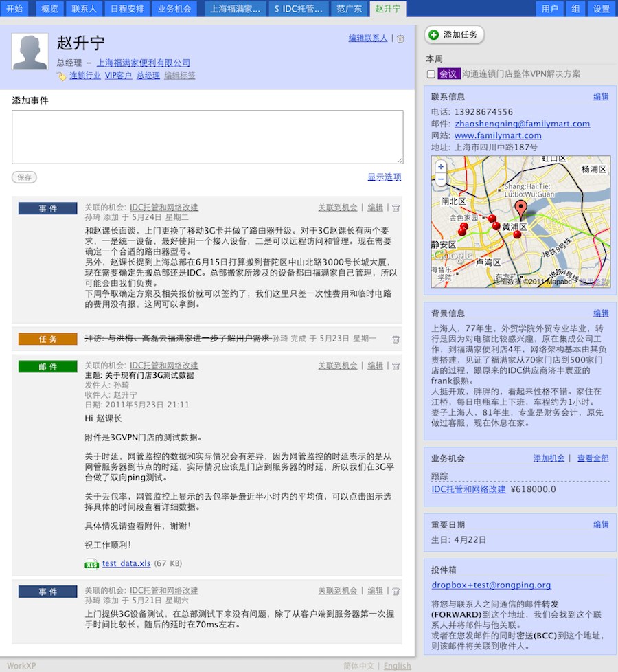This screenshot has height=672, width=618.
Task: Click the purple 会议 label
Action: click(449, 74)
